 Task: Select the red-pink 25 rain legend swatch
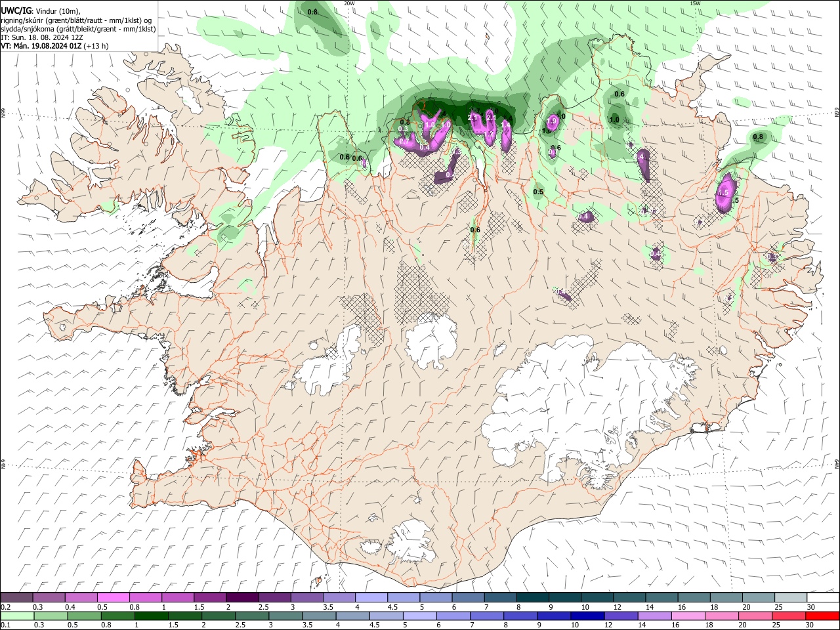pyautogui.click(x=789, y=616)
